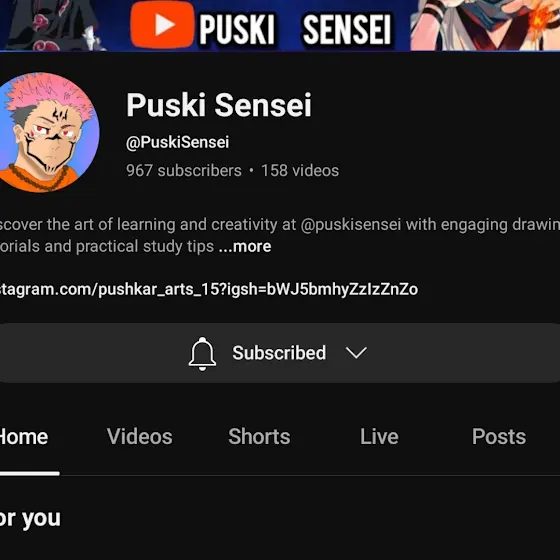The image size is (560, 560).
Task: Click the 967 subscribers count
Action: [184, 171]
